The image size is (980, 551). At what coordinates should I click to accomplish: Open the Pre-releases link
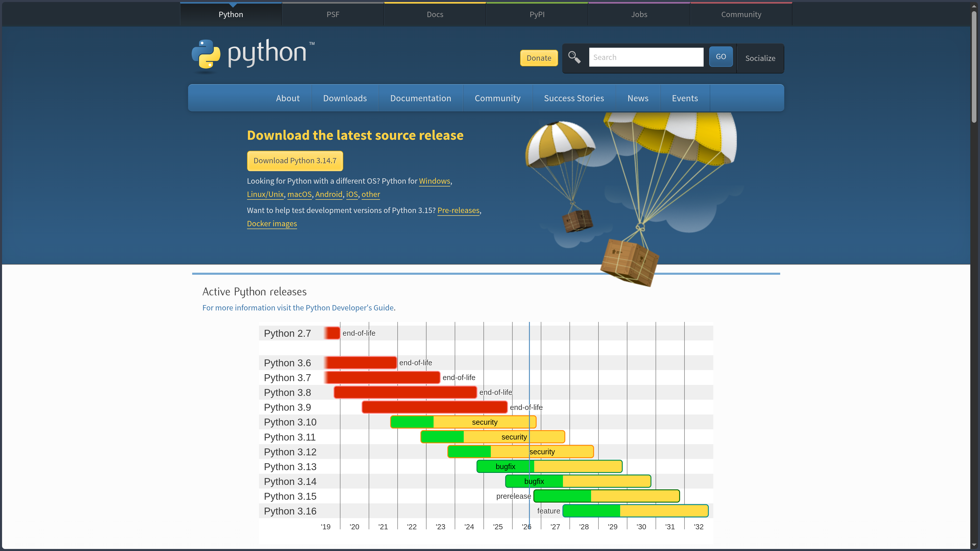(x=458, y=210)
